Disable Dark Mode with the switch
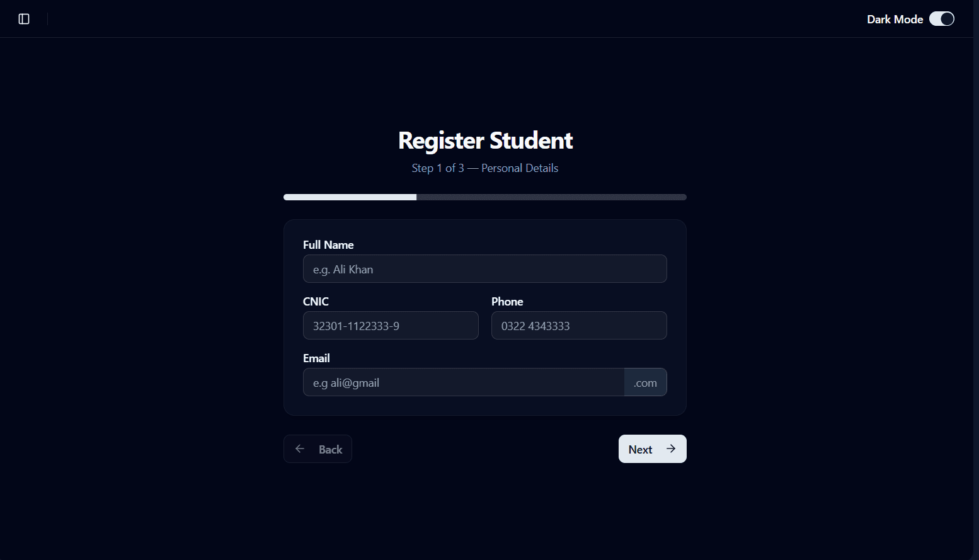Viewport: 979px width, 560px height. 942,19
